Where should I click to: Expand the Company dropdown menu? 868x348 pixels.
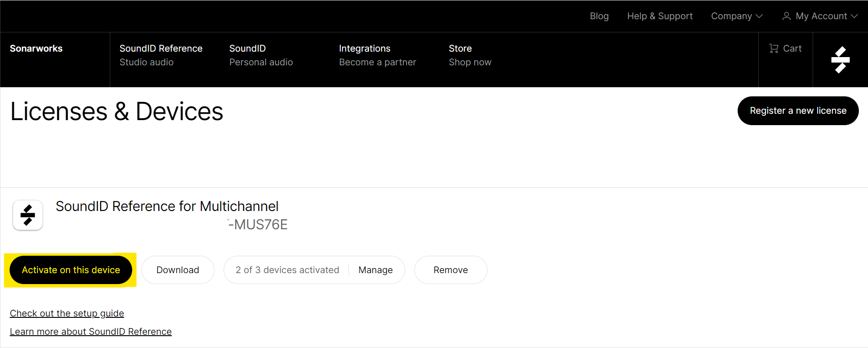(737, 16)
